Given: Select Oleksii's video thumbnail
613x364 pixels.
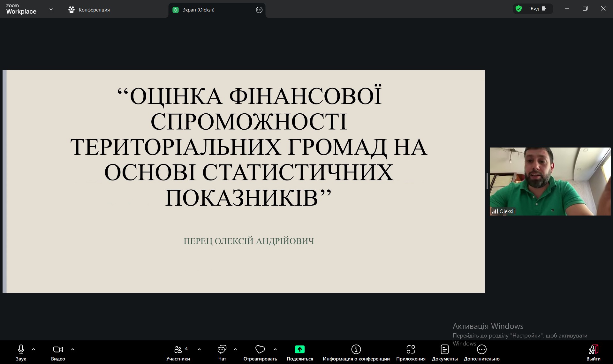Looking at the screenshot, I should pyautogui.click(x=550, y=181).
